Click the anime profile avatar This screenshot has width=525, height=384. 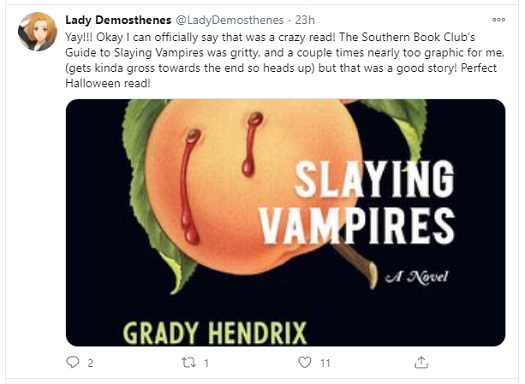pyautogui.click(x=38, y=31)
